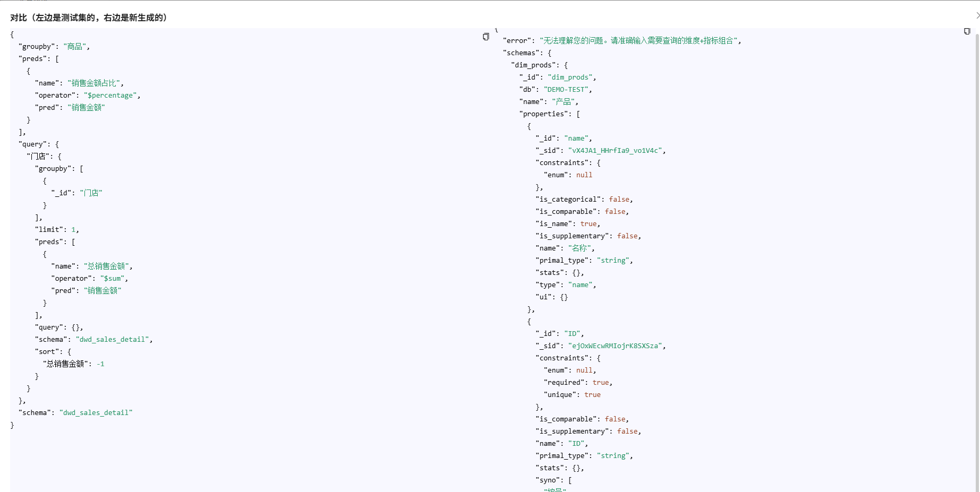Click the "is_name": true property
This screenshot has height=492, width=980.
pos(567,223)
